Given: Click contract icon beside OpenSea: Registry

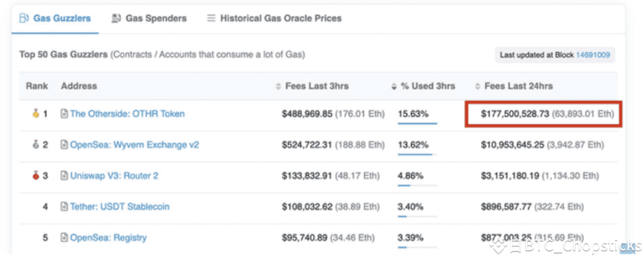Looking at the screenshot, I should coord(64,238).
